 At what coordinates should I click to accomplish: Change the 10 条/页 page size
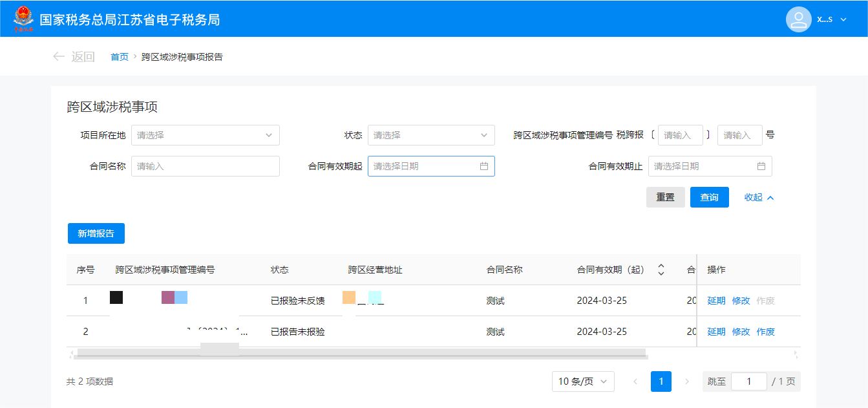(x=583, y=381)
